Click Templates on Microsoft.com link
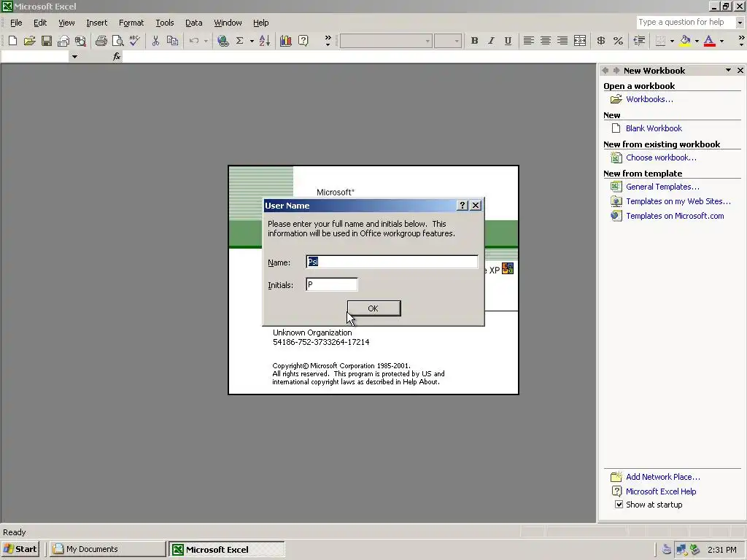 (x=675, y=216)
